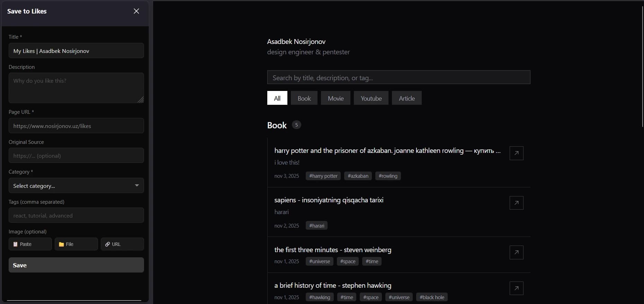Switch to the Movie filter tab
The image size is (644, 304).
point(336,98)
